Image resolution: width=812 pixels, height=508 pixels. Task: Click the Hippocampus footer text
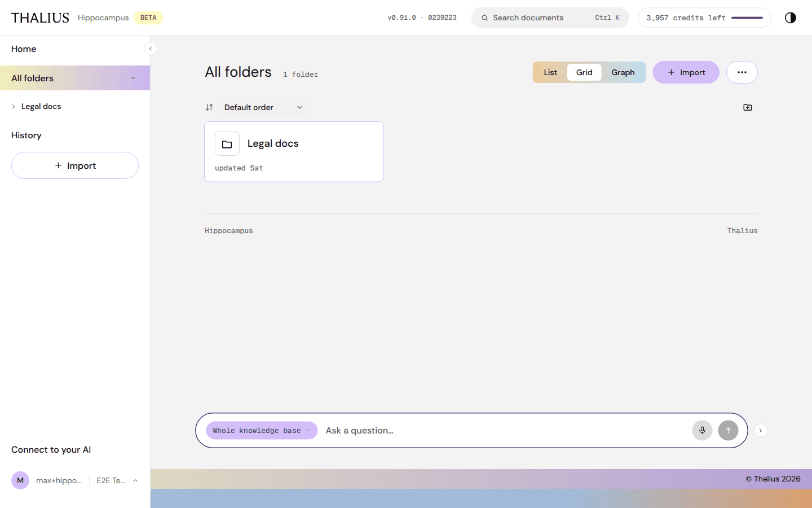click(x=228, y=231)
